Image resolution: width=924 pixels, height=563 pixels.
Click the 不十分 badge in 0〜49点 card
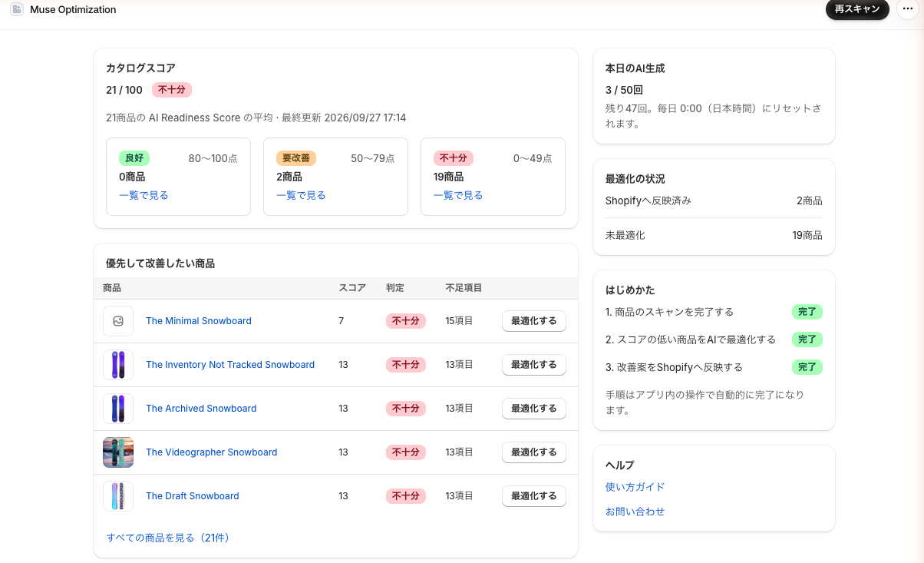[x=454, y=158]
